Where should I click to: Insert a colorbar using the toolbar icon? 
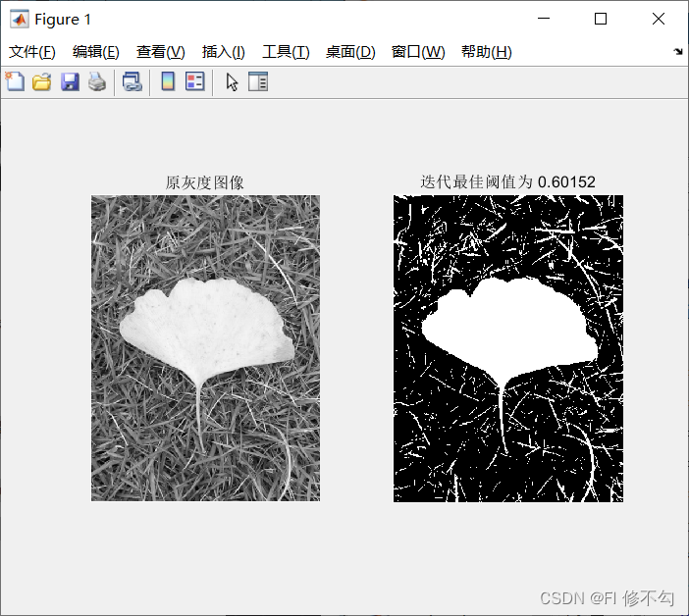click(168, 81)
